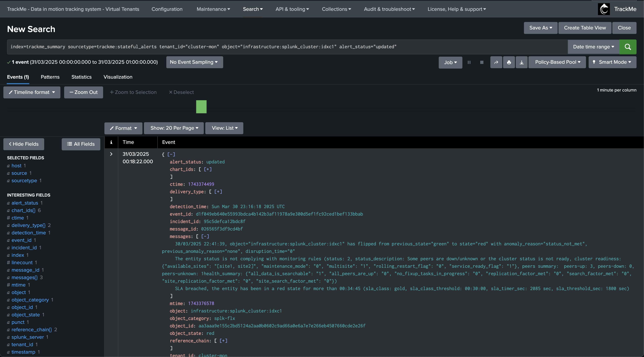644x357 pixels.
Task: Click object_state value 'red' in event
Action: [x=210, y=333]
